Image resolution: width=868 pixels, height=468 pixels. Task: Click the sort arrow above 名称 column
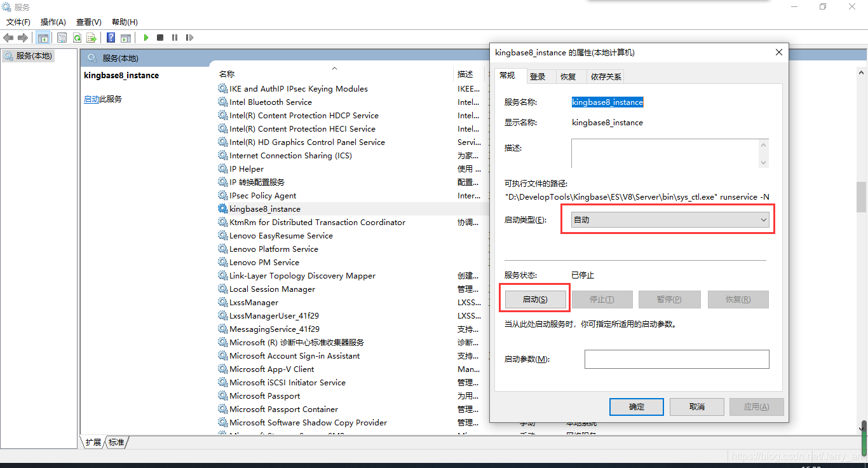[334, 68]
